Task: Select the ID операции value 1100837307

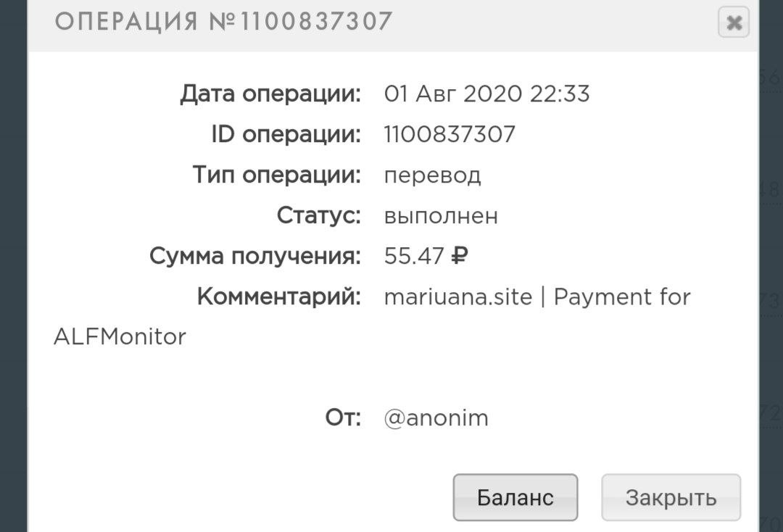Action: [x=449, y=134]
